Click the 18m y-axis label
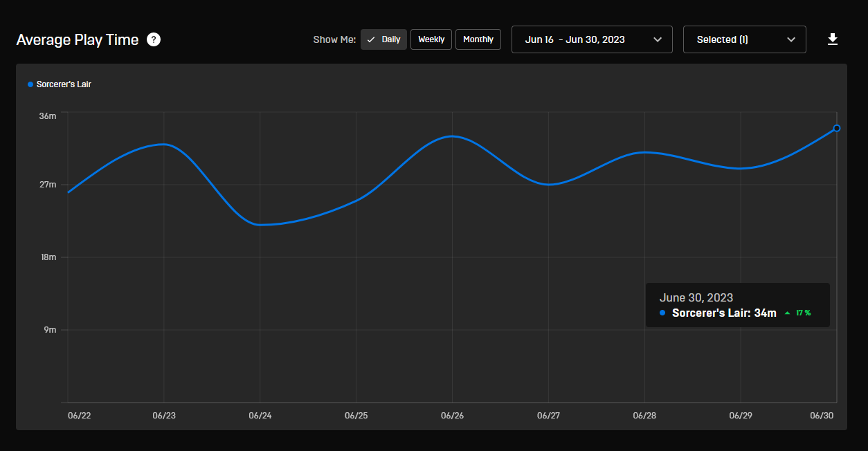Viewport: 868px width, 451px height. point(48,257)
